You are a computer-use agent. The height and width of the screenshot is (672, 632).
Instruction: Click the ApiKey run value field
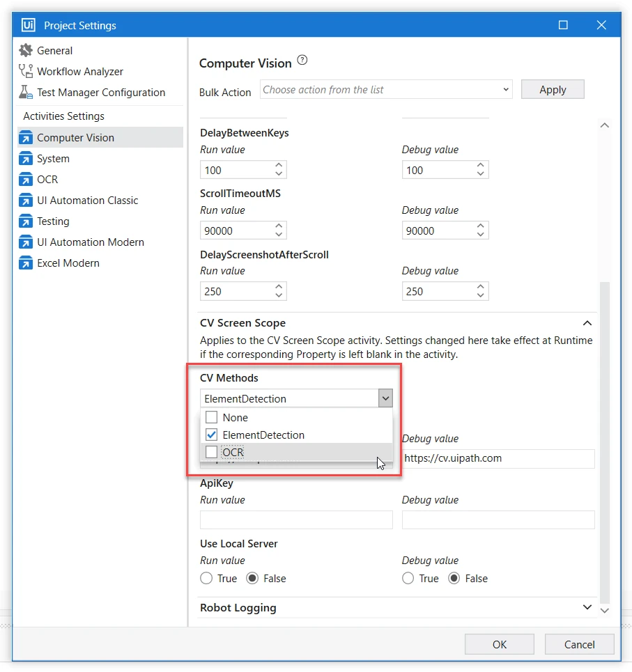click(x=296, y=519)
